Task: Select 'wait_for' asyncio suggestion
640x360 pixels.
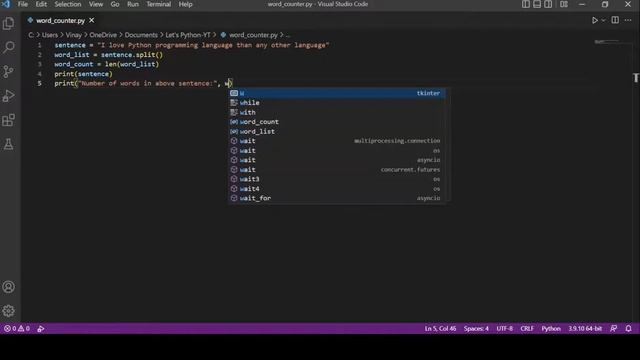Action: click(337, 198)
